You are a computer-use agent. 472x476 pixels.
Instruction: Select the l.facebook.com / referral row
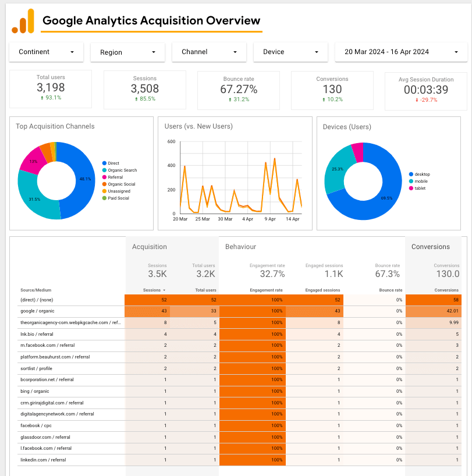coord(239,449)
